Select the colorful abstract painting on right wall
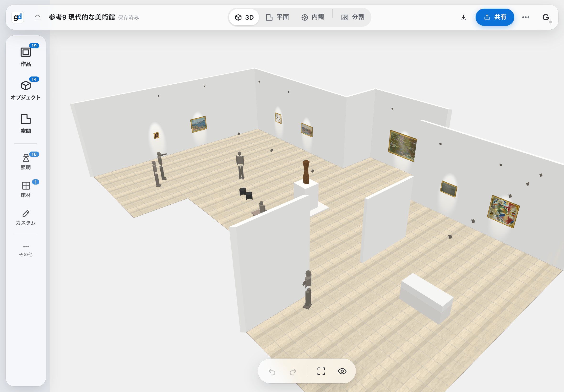The width and height of the screenshot is (564, 392). [x=503, y=212]
